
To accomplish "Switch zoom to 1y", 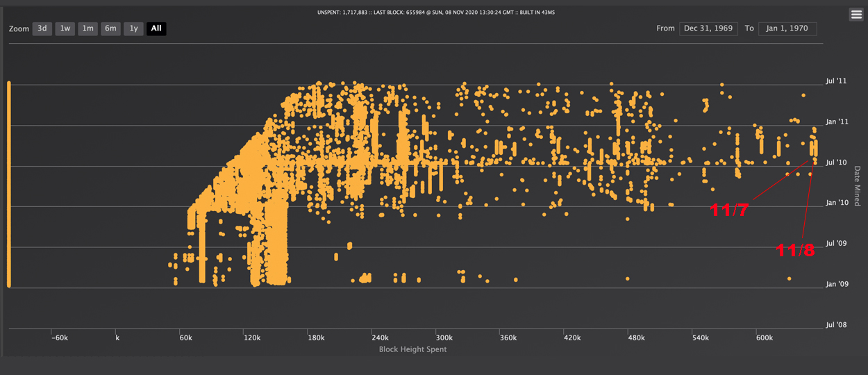I will tap(133, 28).
